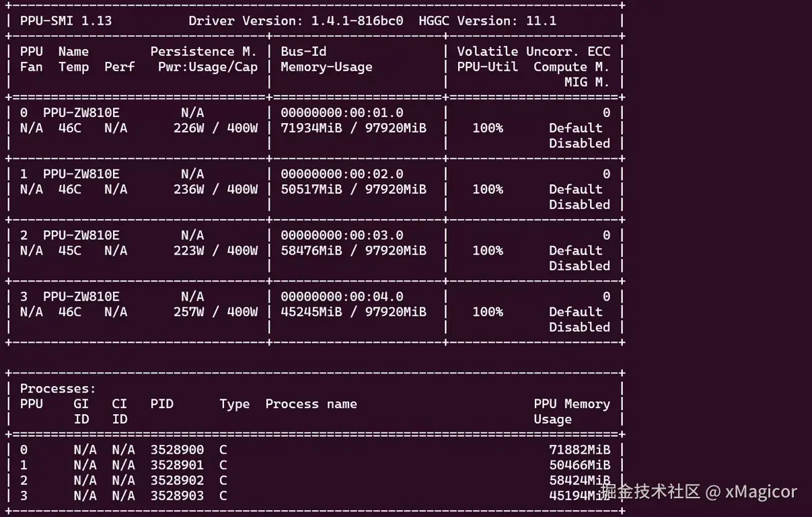Click the MIG M. header text
Image resolution: width=812 pixels, height=517 pixels.
(587, 82)
